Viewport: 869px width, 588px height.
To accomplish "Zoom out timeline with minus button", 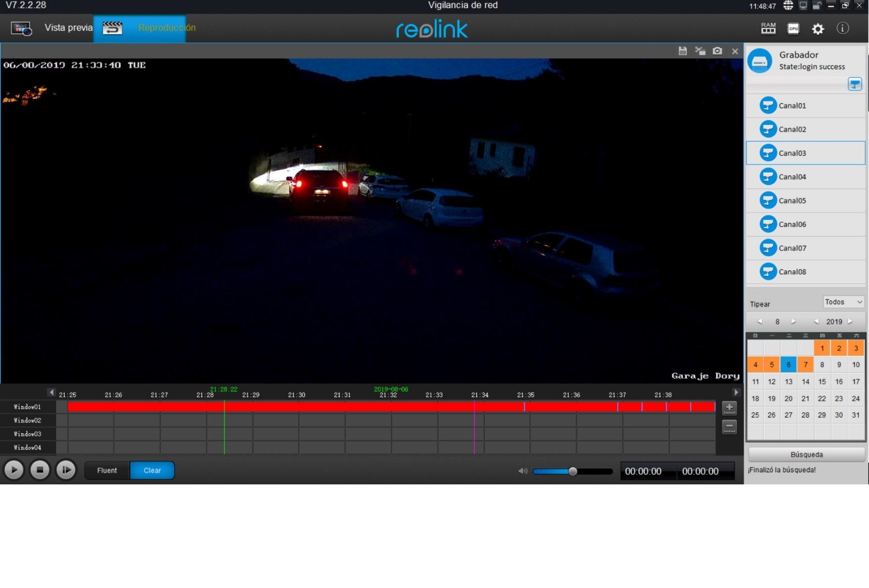I will (x=729, y=427).
